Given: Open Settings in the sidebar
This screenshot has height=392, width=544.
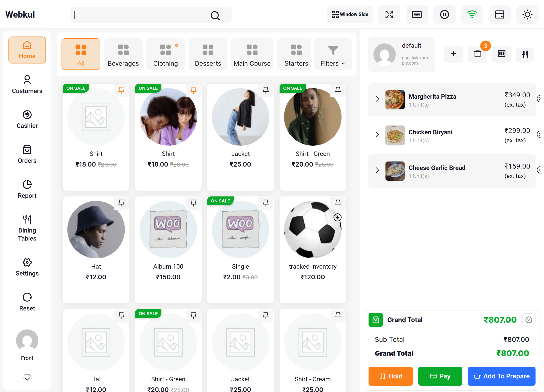Looking at the screenshot, I should point(27,267).
